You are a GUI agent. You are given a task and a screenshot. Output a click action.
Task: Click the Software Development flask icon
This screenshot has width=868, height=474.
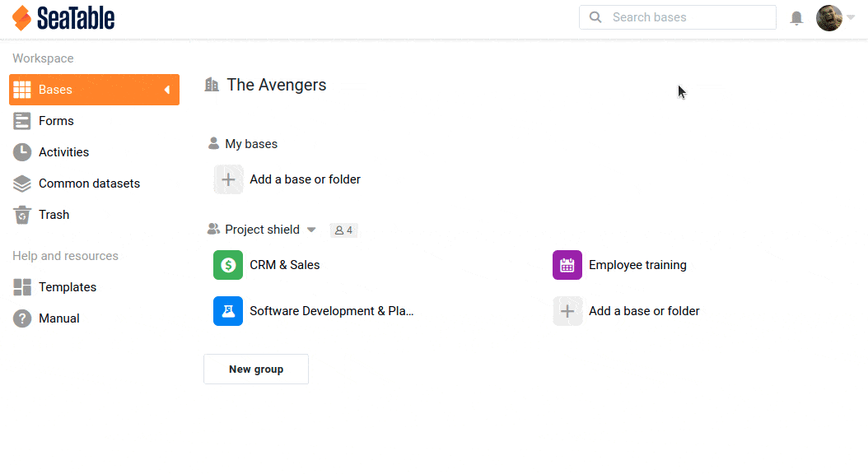228,311
